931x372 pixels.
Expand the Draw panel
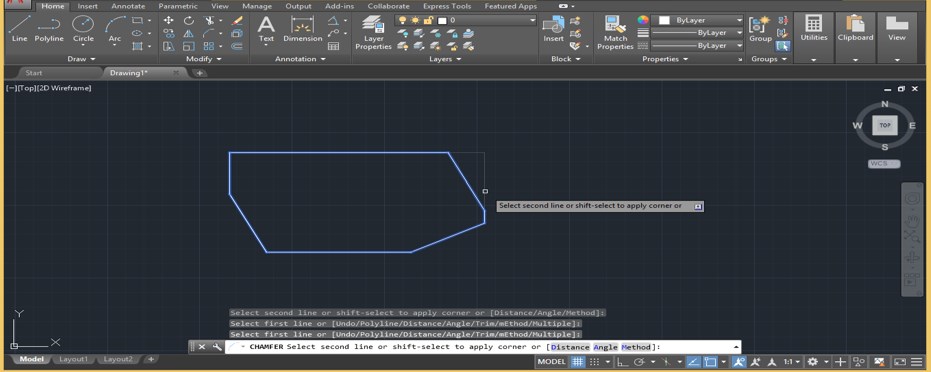tap(81, 59)
